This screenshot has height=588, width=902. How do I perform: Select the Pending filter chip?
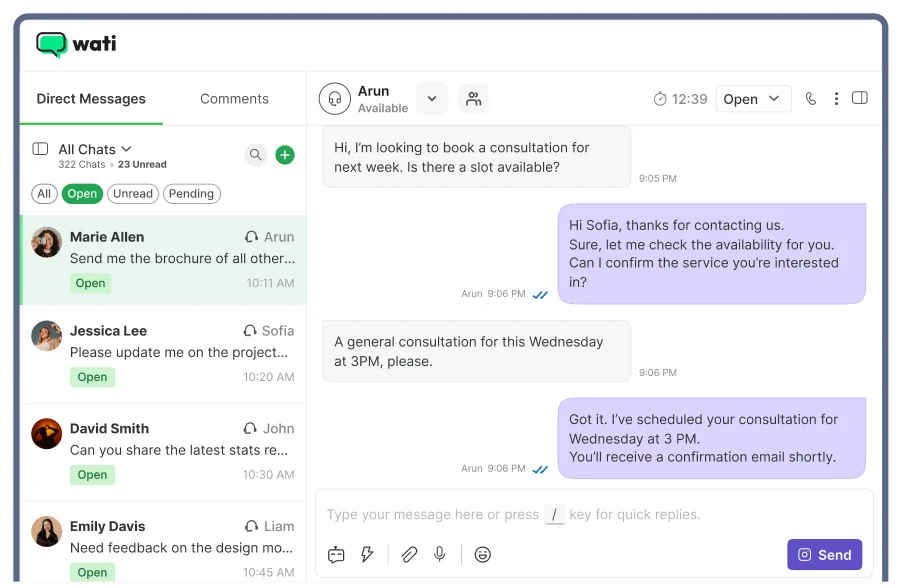[192, 194]
